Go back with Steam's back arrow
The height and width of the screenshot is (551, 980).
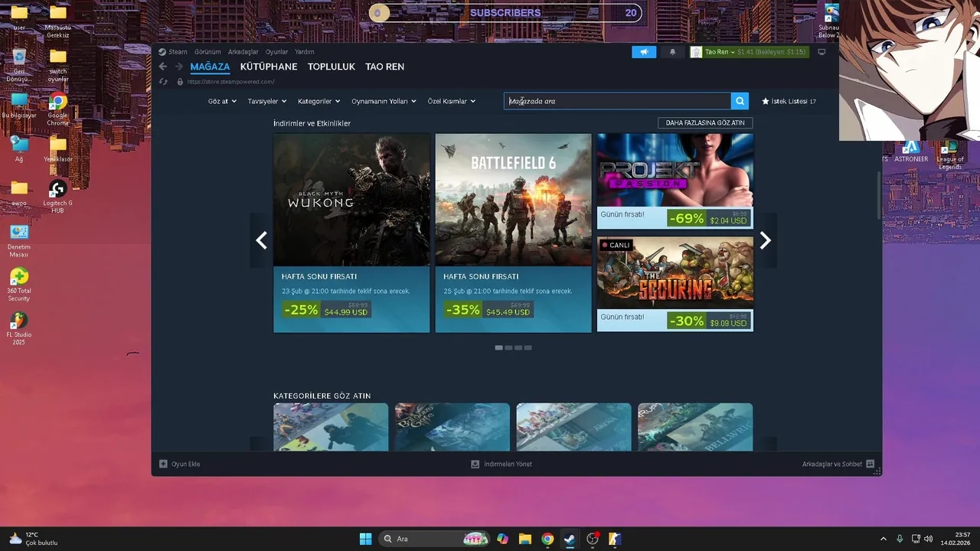[x=162, y=67]
